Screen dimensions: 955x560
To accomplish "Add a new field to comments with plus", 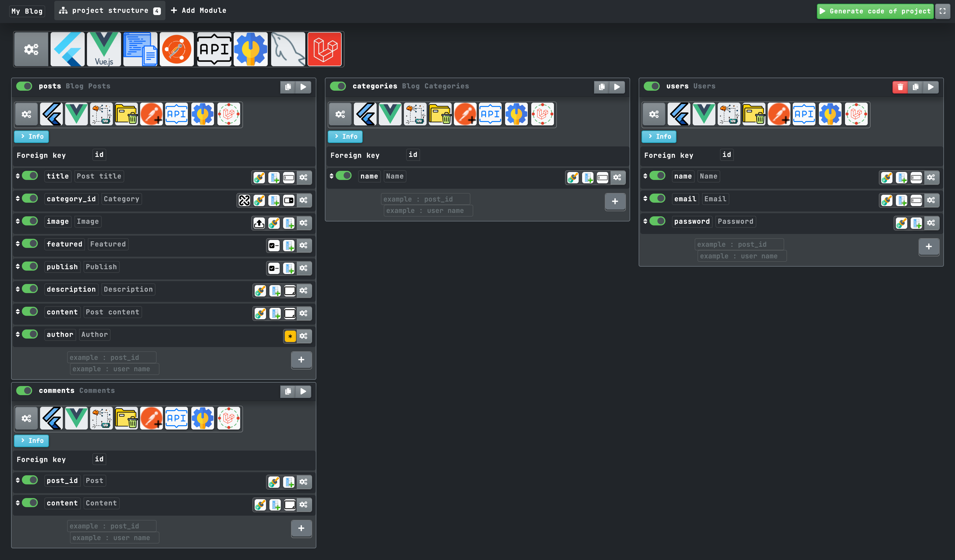I will click(301, 528).
